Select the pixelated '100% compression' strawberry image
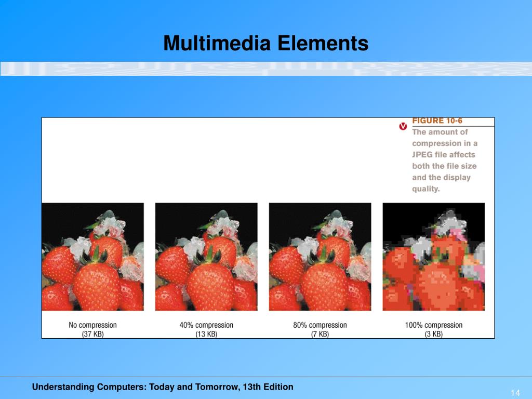This screenshot has width=532, height=399. (x=434, y=257)
